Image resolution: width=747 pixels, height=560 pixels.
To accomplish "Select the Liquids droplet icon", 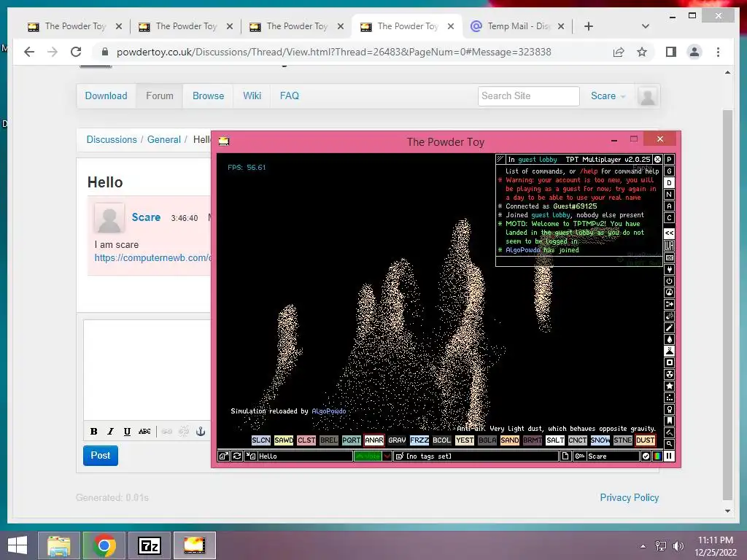I will tap(670, 339).
